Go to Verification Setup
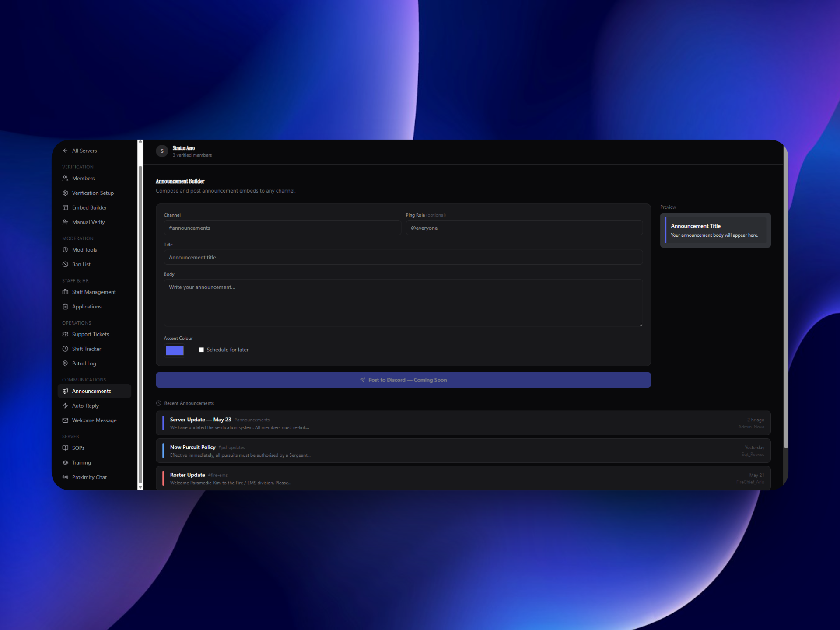Viewport: 840px width, 630px height. coord(94,193)
